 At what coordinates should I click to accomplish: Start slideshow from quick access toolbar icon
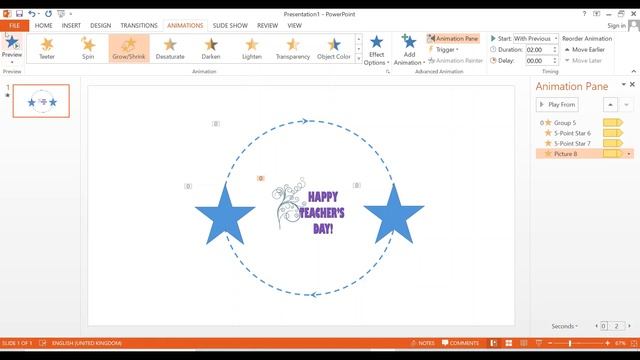(61, 14)
